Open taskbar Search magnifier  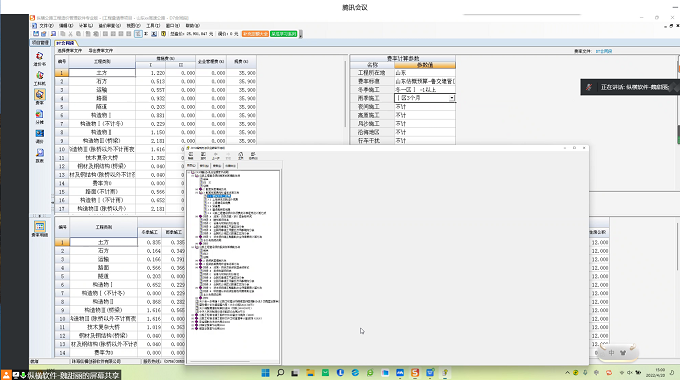pyautogui.click(x=280, y=373)
